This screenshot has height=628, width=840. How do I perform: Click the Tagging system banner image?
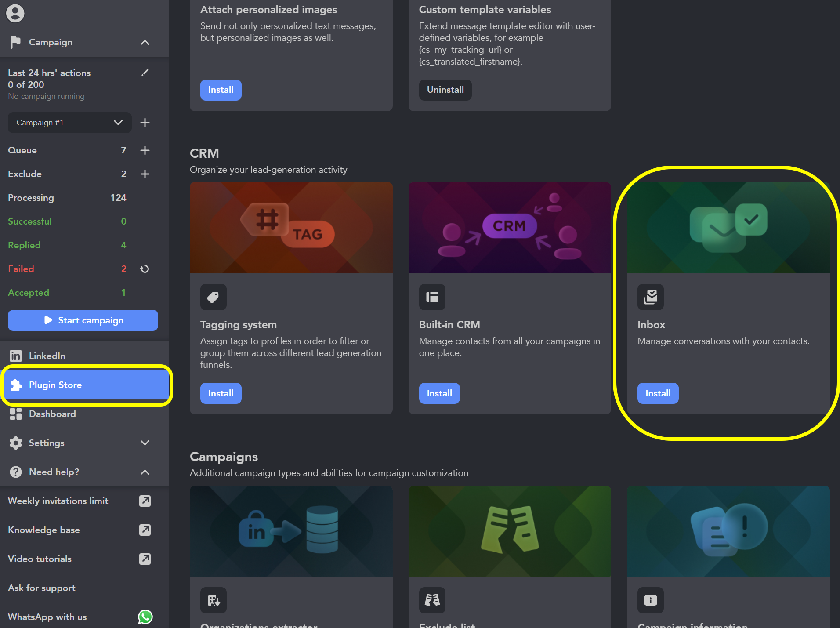pyautogui.click(x=291, y=228)
